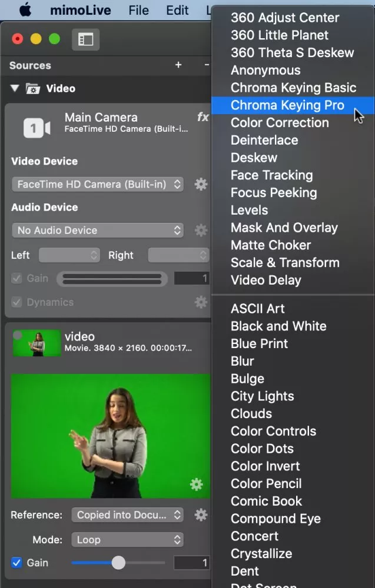Viewport: 375px width, 588px height.
Task: Open settings gear next to Audio Device
Action: [x=201, y=230]
